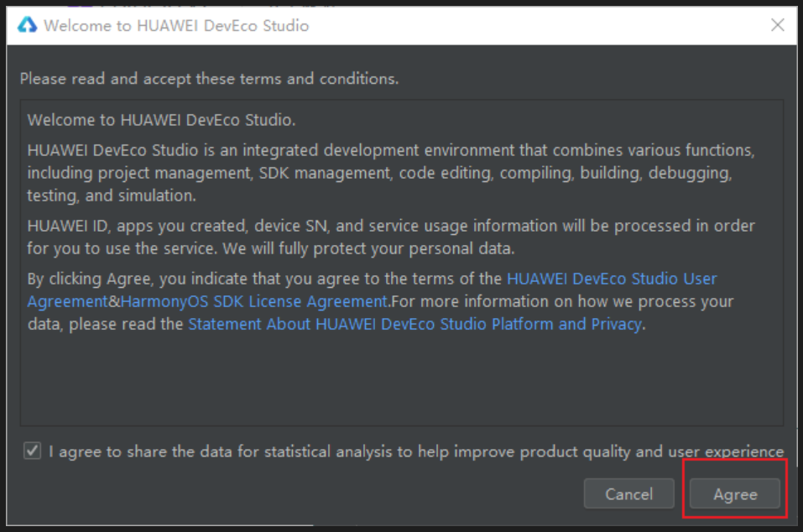This screenshot has height=532, width=803.
Task: Uncheck the share statistical data checkbox
Action: pyautogui.click(x=32, y=451)
